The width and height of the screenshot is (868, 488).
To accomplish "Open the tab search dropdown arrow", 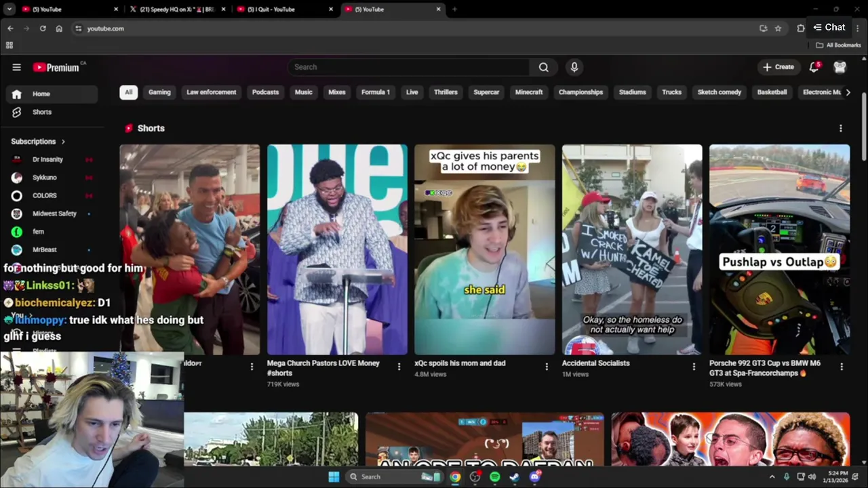I will 9,9.
